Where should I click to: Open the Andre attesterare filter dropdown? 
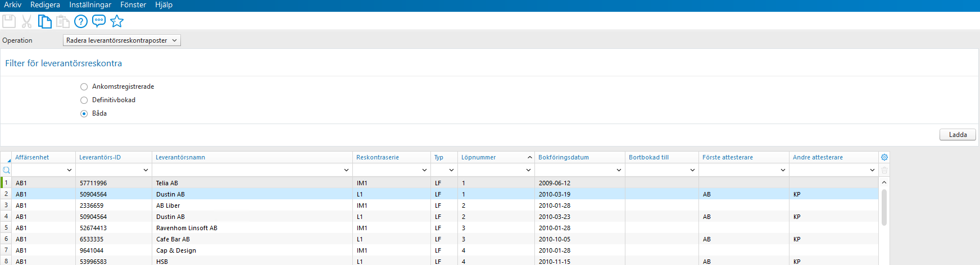(x=872, y=170)
